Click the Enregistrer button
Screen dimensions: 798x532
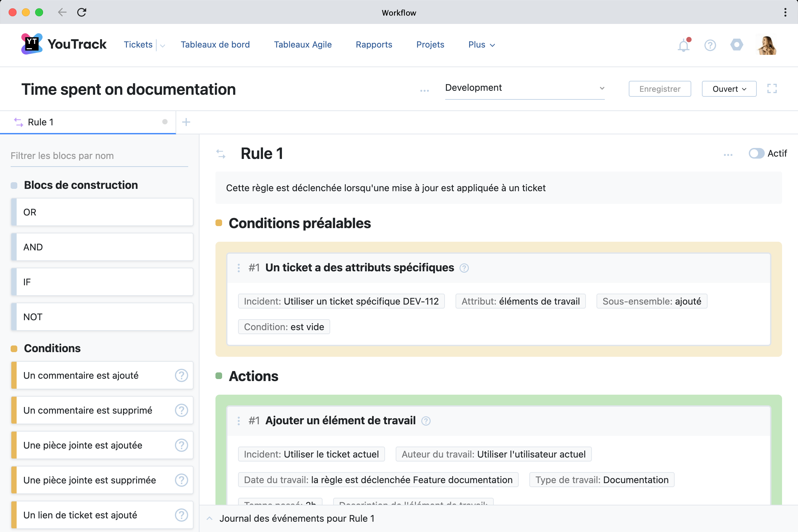[x=660, y=89]
